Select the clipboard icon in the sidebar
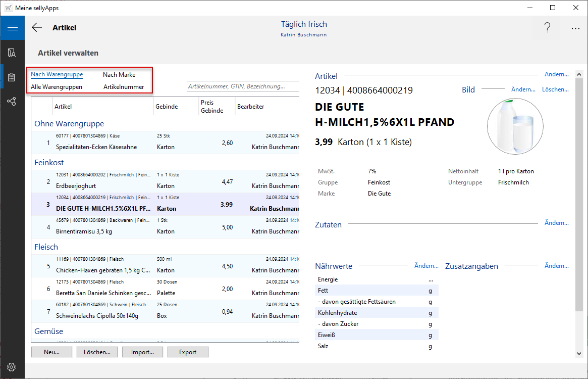 click(12, 77)
